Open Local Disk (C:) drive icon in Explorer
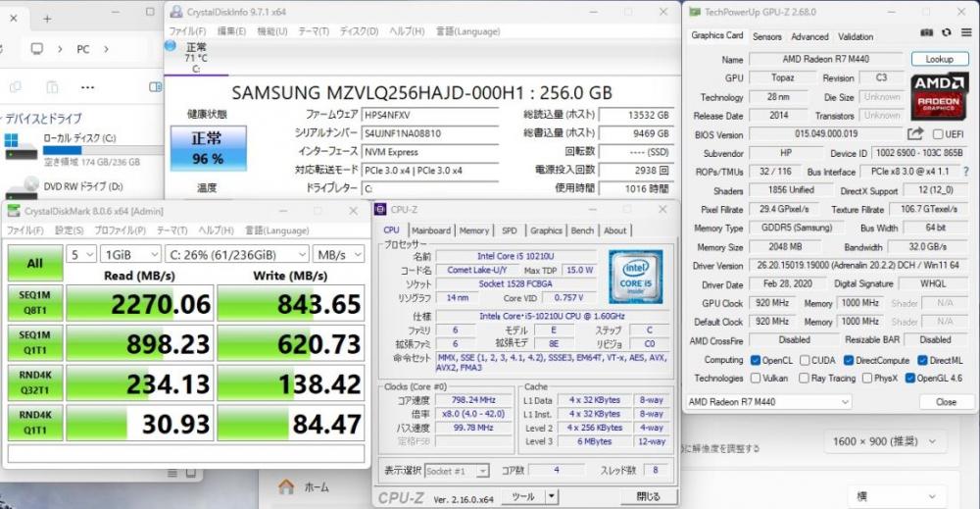The image size is (980, 509). [22, 149]
